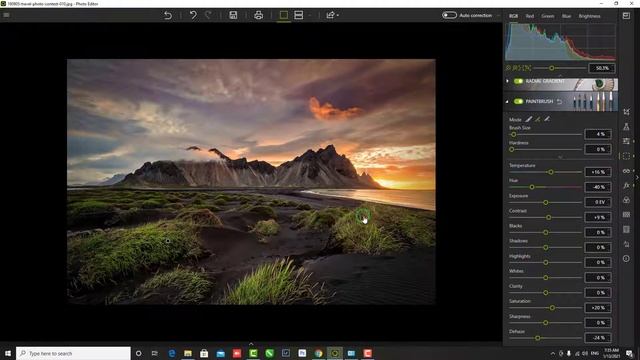Click the Defuse slider handle
This screenshot has height=360, width=640.
[x=538, y=338]
